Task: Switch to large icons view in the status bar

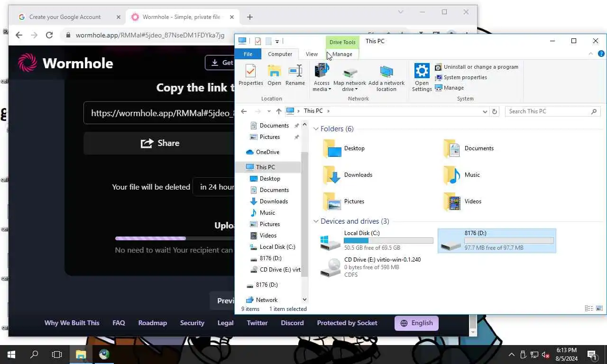Action: click(599, 309)
